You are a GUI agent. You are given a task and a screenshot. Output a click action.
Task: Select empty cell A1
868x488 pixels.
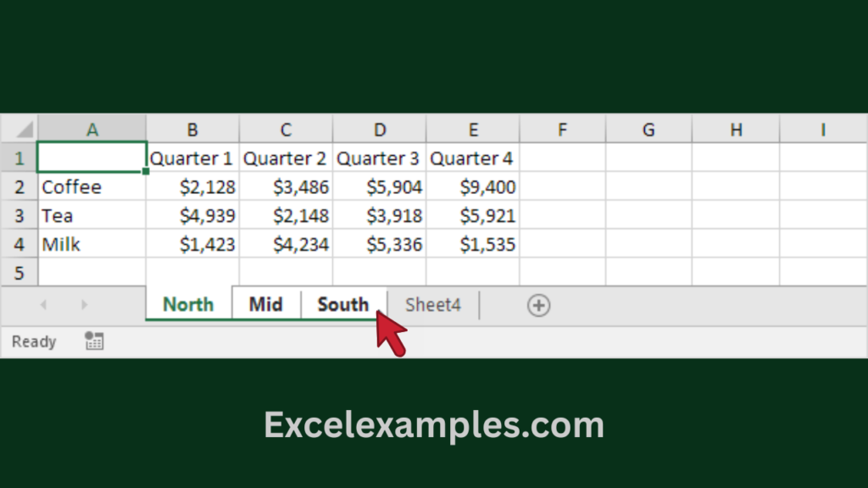(92, 158)
